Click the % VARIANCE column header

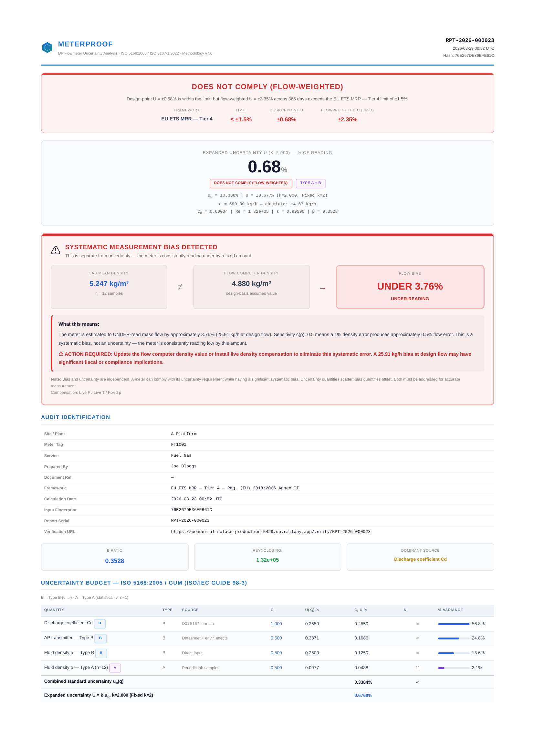(x=451, y=610)
